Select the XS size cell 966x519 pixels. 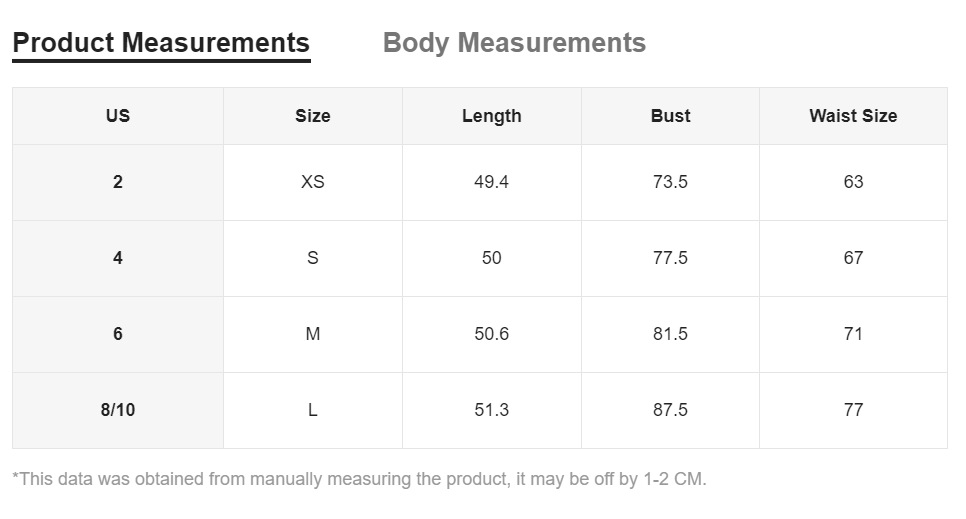[x=312, y=182]
